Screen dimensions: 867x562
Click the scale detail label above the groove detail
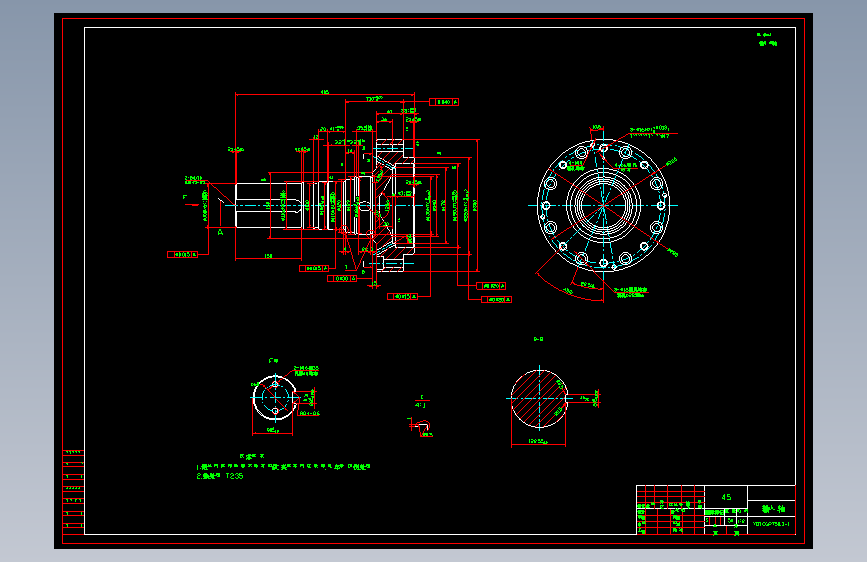coord(421,402)
